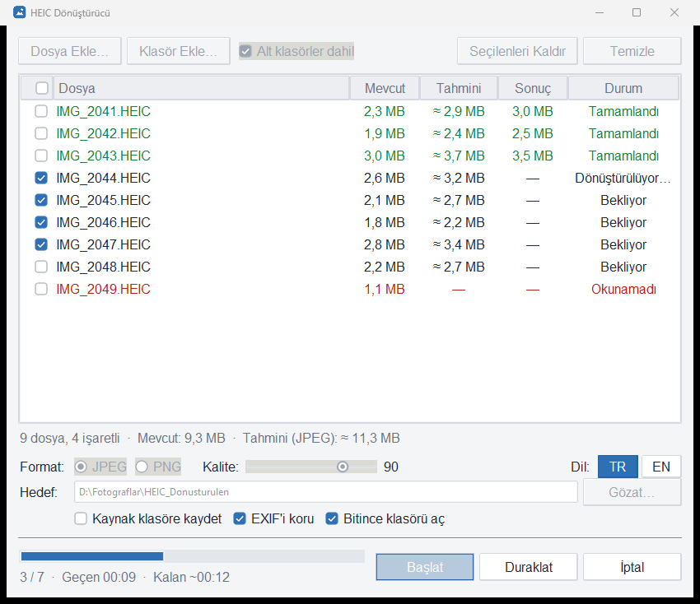This screenshot has height=604, width=700.
Task: Enable Kaynak klasöre kaydet option
Action: pyautogui.click(x=81, y=518)
